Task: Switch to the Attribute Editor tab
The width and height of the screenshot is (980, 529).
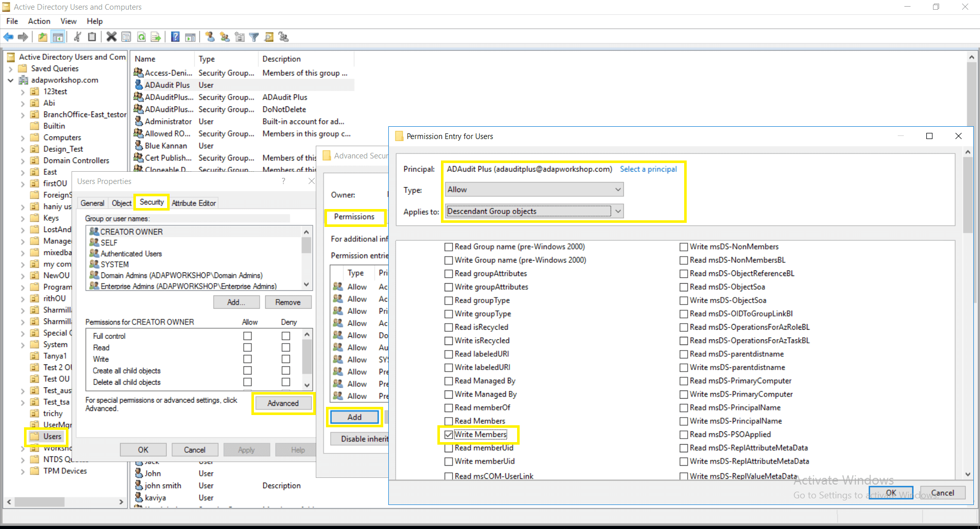Action: coord(194,203)
